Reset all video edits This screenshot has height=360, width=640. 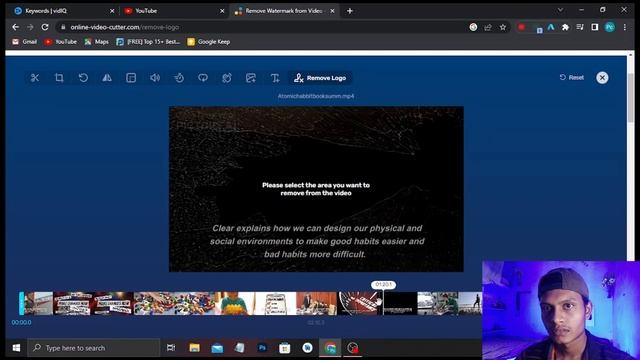click(x=571, y=78)
